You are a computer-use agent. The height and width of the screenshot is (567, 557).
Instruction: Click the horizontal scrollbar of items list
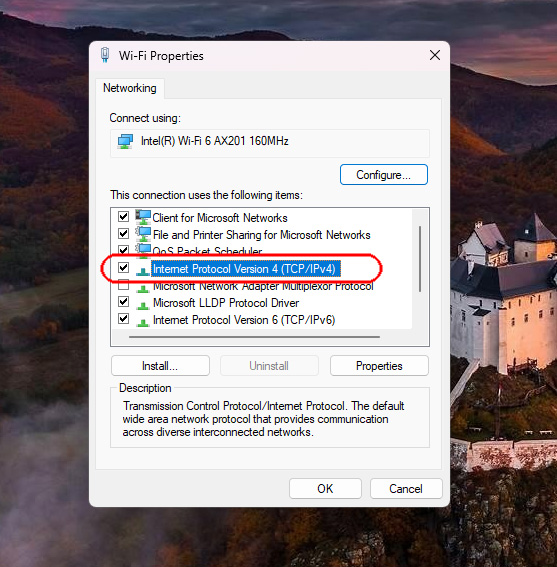pyautogui.click(x=254, y=337)
